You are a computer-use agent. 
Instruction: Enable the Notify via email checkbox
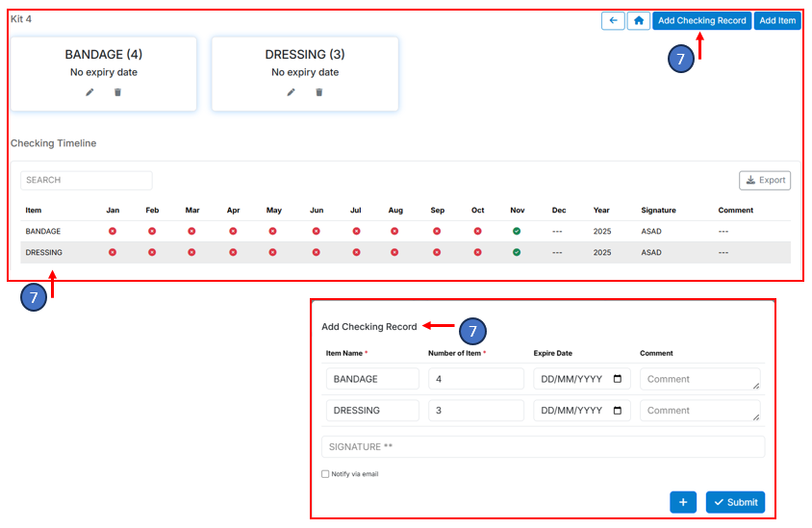click(x=325, y=474)
